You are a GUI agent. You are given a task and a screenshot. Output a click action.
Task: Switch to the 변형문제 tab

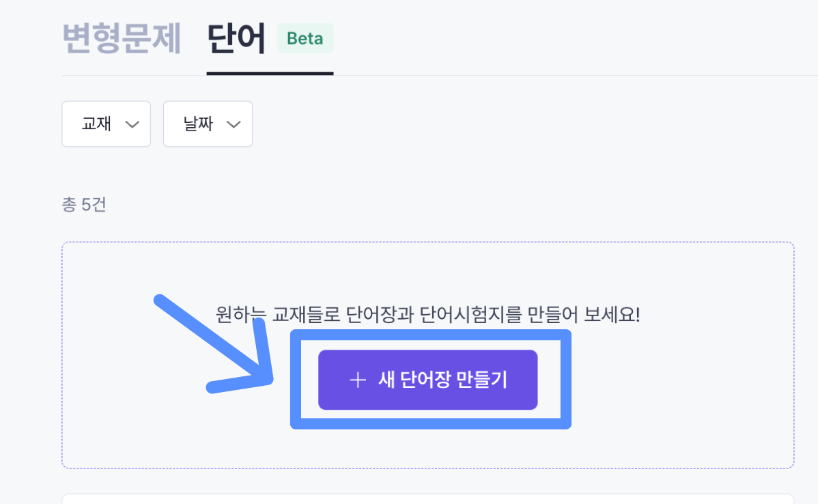[x=122, y=38]
